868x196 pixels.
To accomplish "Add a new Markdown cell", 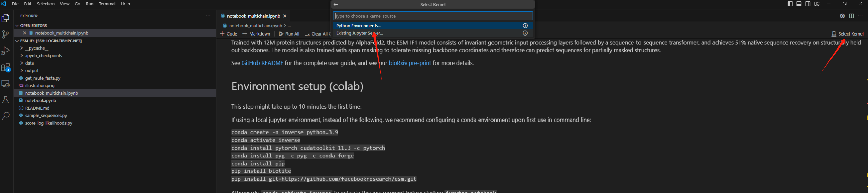I will pyautogui.click(x=256, y=34).
